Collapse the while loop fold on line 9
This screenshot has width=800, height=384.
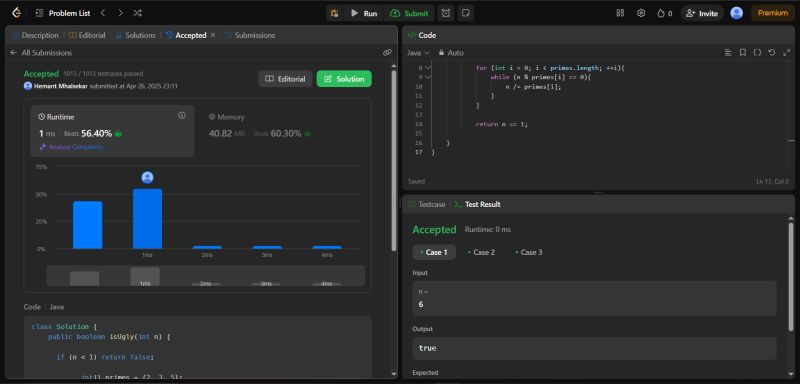pyautogui.click(x=428, y=77)
